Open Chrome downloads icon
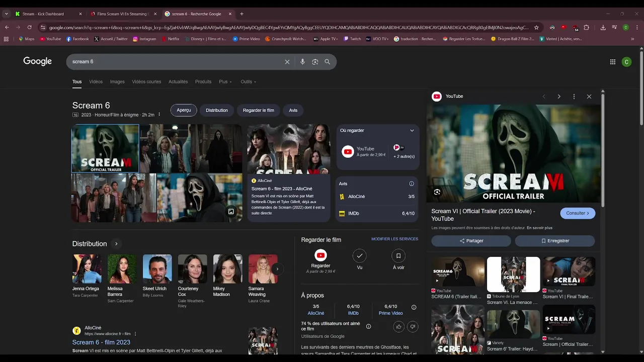Image resolution: width=644 pixels, height=362 pixels. 603,27
